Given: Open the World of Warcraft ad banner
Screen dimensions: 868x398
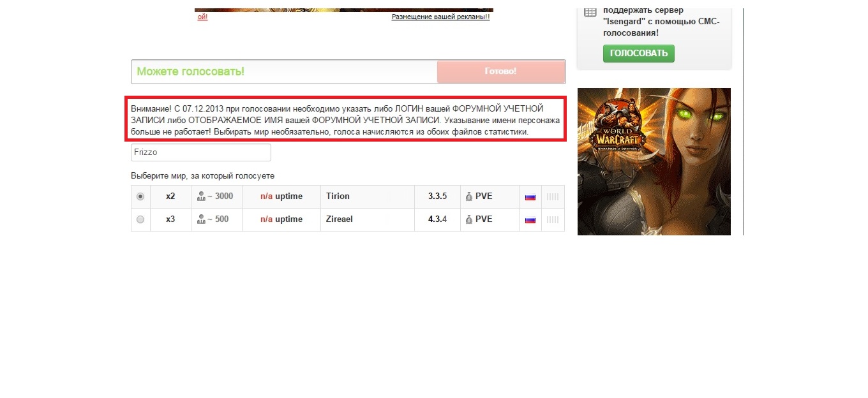Looking at the screenshot, I should click(x=654, y=161).
